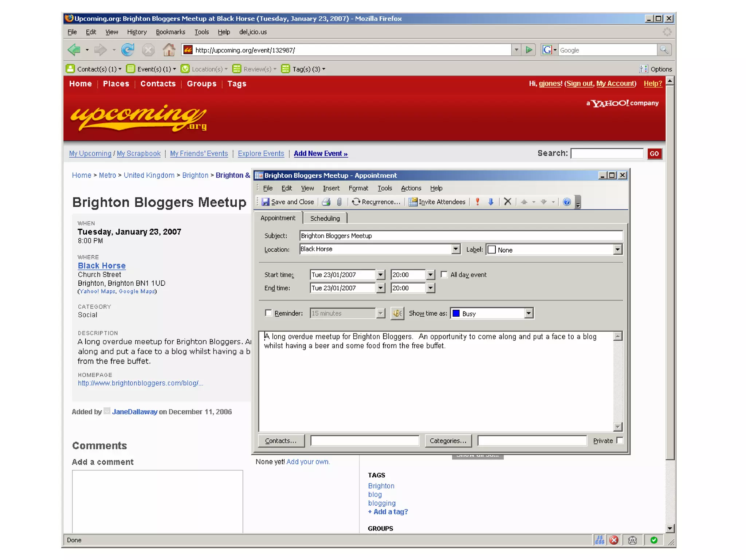Click the blue Busy color swatch

click(456, 313)
